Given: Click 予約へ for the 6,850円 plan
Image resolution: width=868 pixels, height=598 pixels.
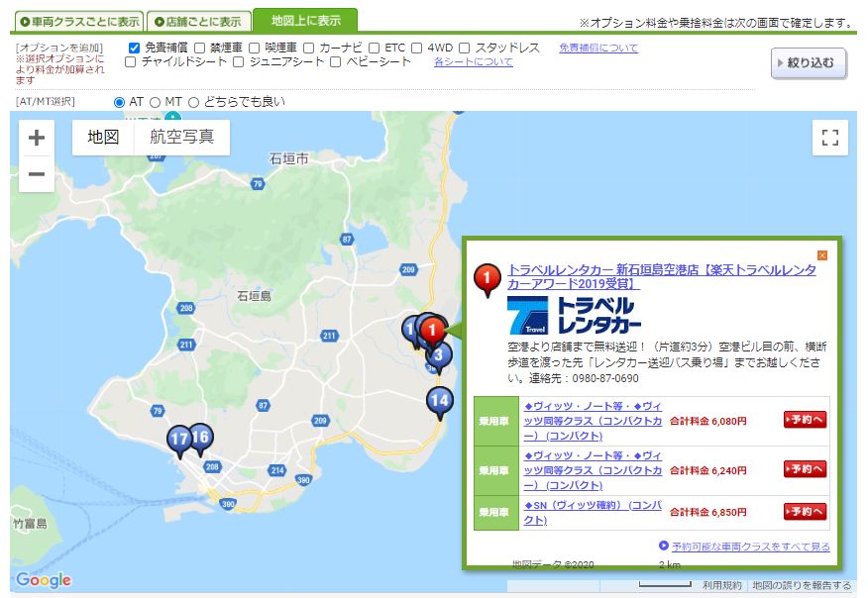Looking at the screenshot, I should point(805,512).
